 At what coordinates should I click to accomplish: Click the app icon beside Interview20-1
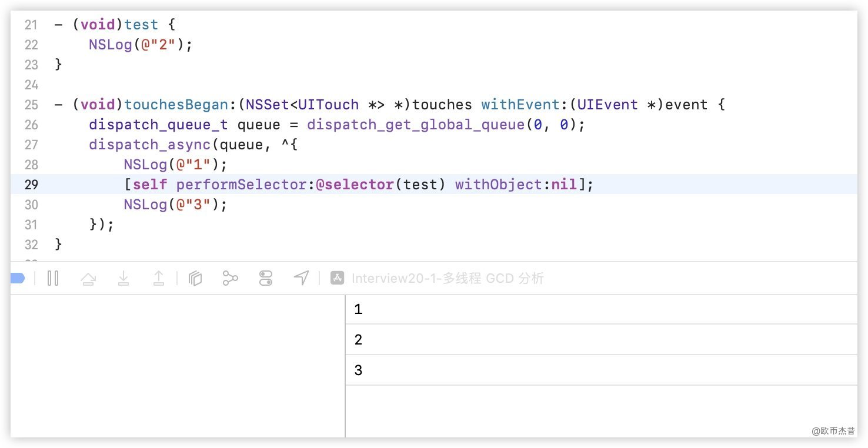[x=337, y=278]
